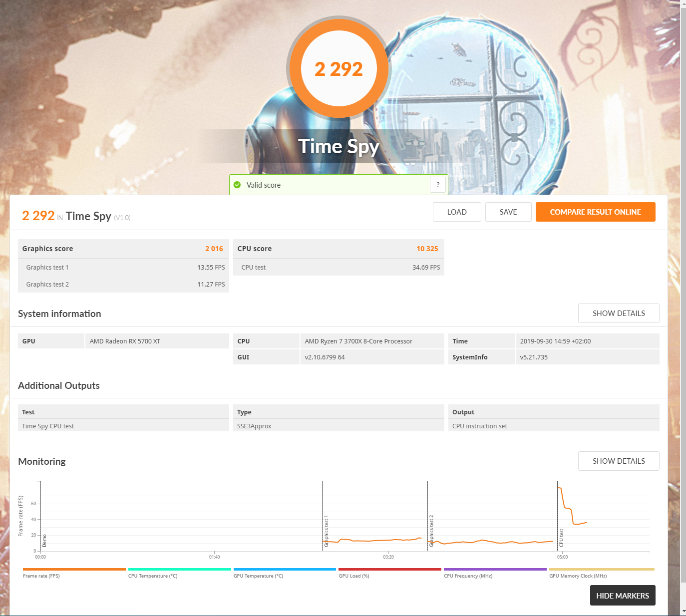Show details for Monitoring section

619,461
